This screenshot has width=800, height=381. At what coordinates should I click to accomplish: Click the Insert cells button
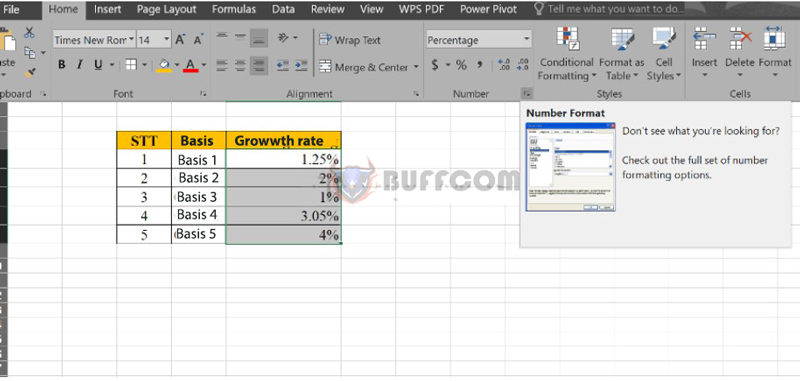coord(705,53)
